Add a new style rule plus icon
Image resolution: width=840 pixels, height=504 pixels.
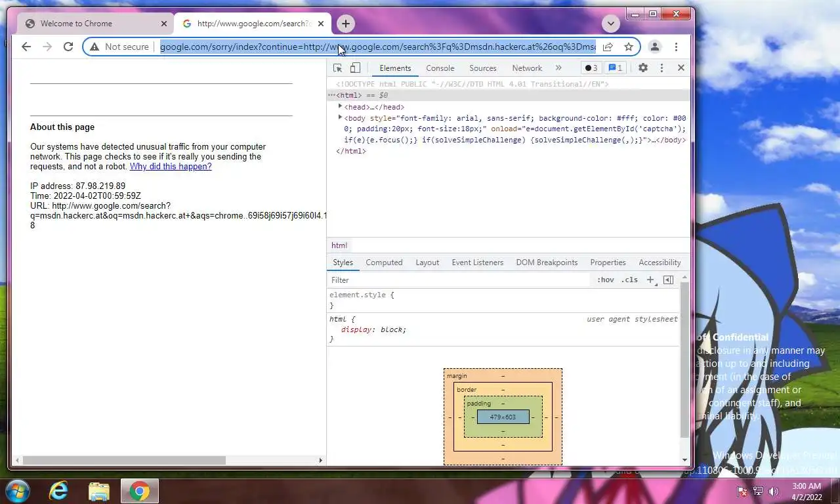650,280
